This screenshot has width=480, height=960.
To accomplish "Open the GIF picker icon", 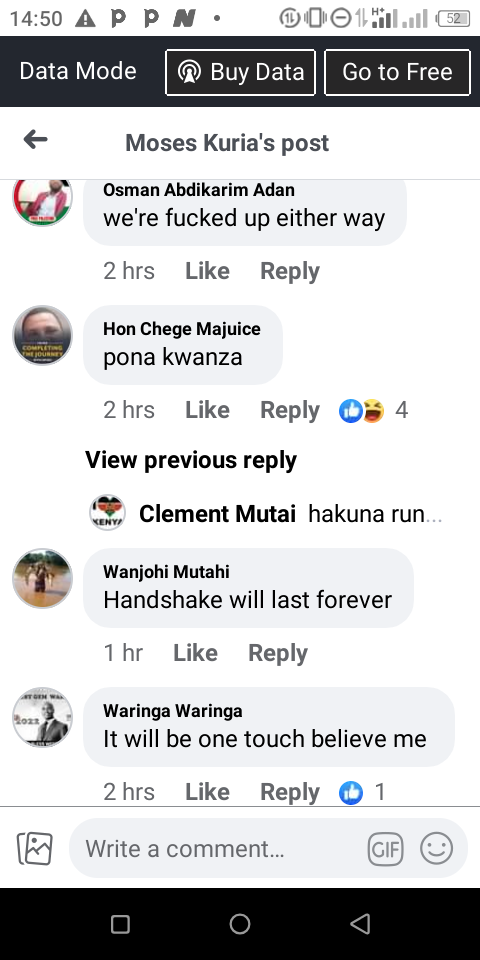I will click(x=385, y=849).
